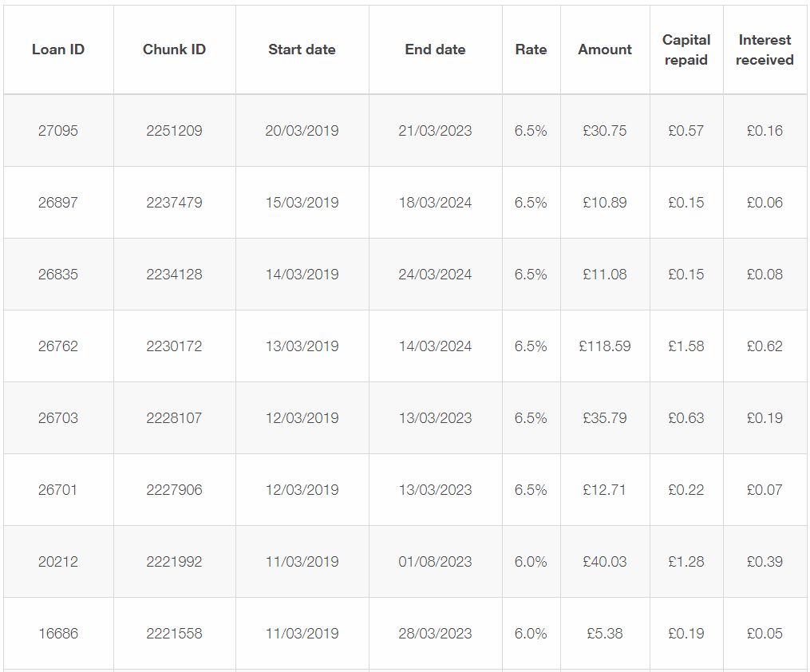Click chunk ID 2251209
The height and width of the screenshot is (672, 810).
[x=174, y=131]
